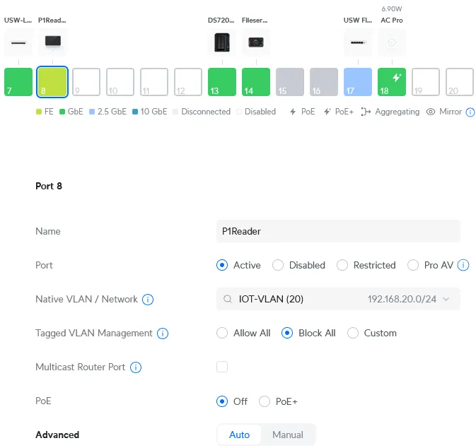Click info icon beside Native VLAN / Network
The width and height of the screenshot is (476, 448).
click(148, 300)
